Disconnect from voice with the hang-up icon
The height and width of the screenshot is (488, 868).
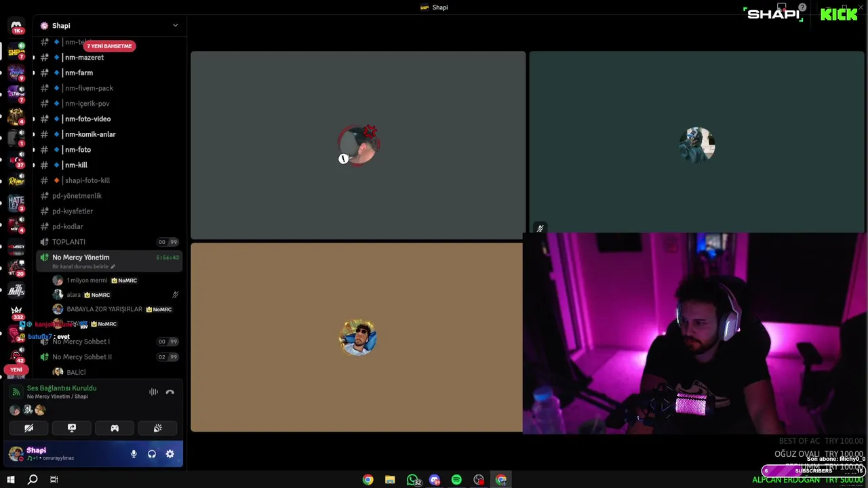(170, 392)
